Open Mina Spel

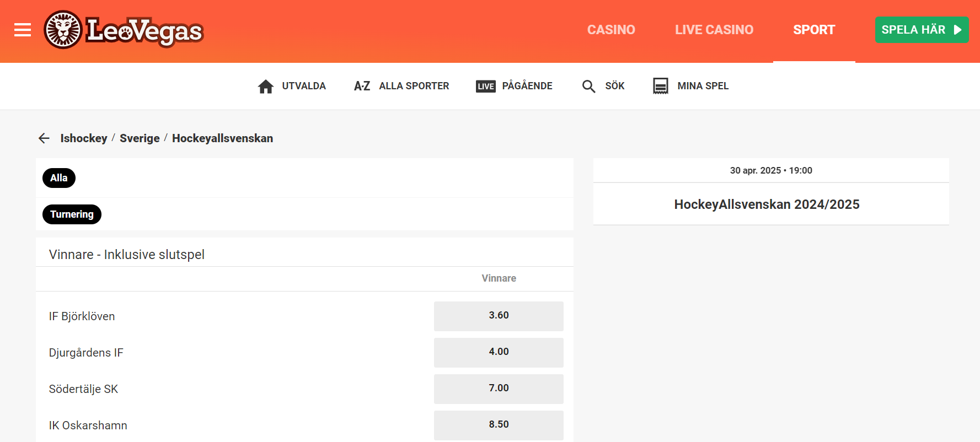[x=703, y=86]
